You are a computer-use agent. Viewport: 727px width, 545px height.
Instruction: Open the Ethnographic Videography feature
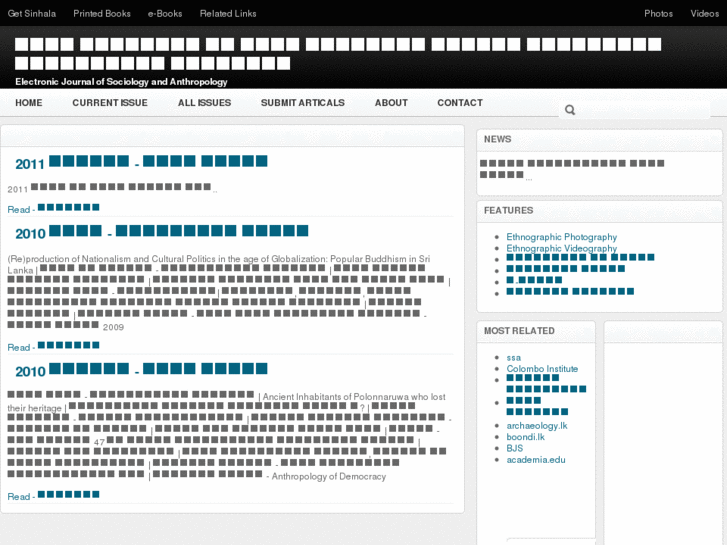coord(561,248)
